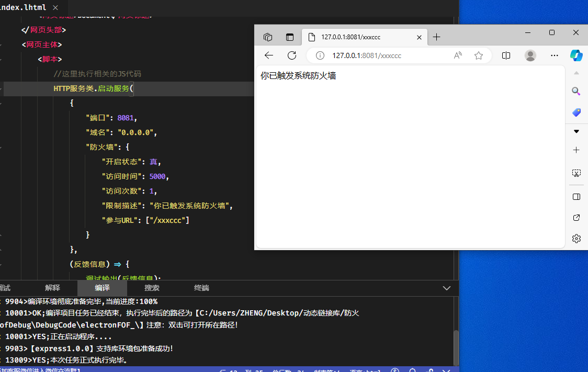Open the split screen icon in Edge

pos(506,55)
